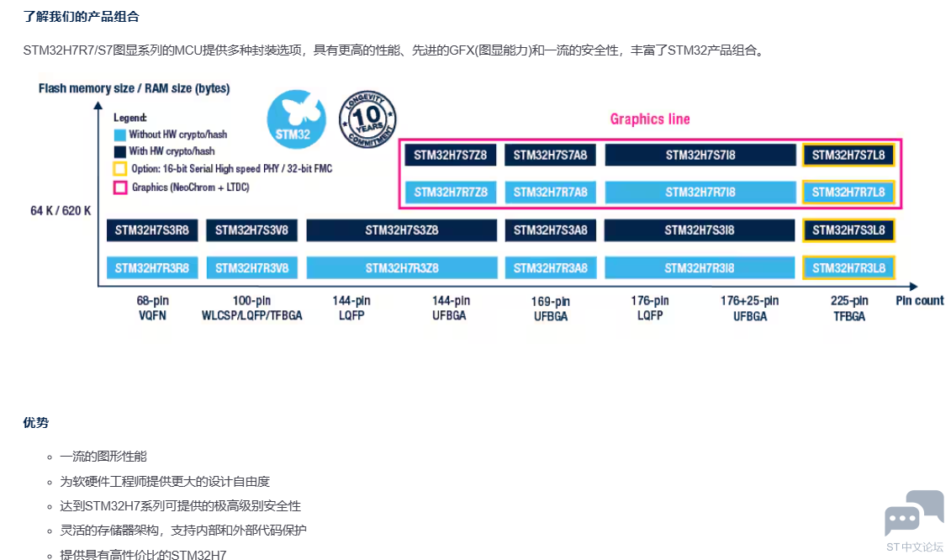
Task: Select the STM32H7S3A8 product box
Action: (550, 230)
